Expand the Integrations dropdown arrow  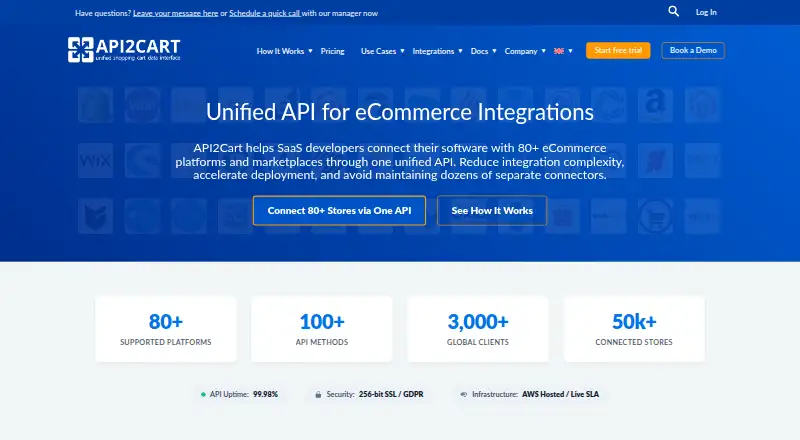pos(460,51)
